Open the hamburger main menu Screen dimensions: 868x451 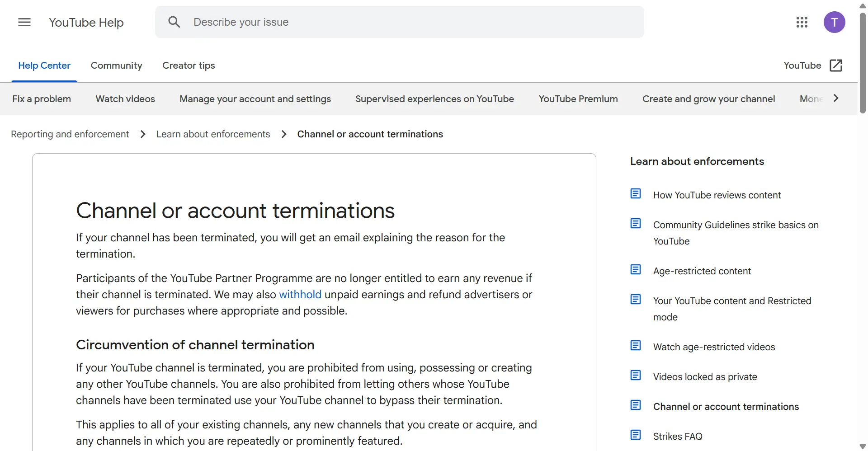24,22
